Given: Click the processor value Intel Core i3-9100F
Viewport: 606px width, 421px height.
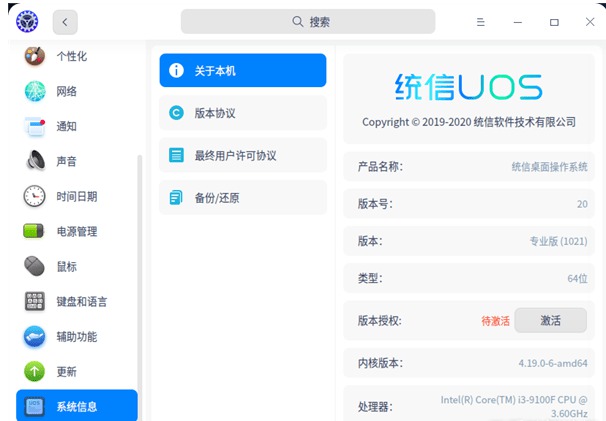Looking at the screenshot, I should [514, 406].
